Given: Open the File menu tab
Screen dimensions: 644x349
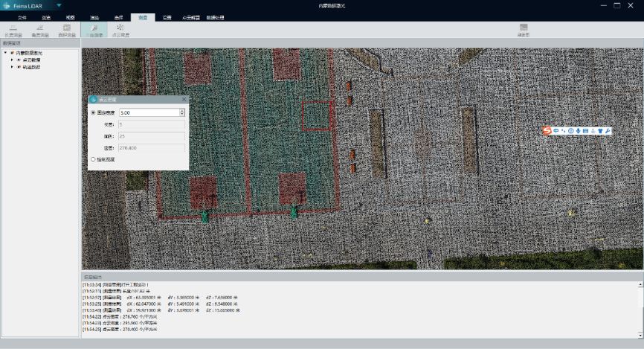Looking at the screenshot, I should (22, 16).
